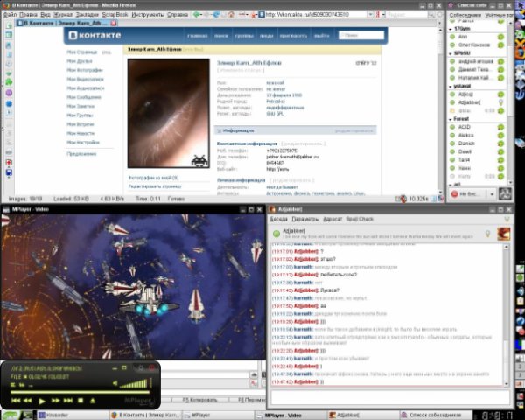Open Мои Сообщения link in sidebar
This screenshot has height=420, width=525.
(x=84, y=97)
